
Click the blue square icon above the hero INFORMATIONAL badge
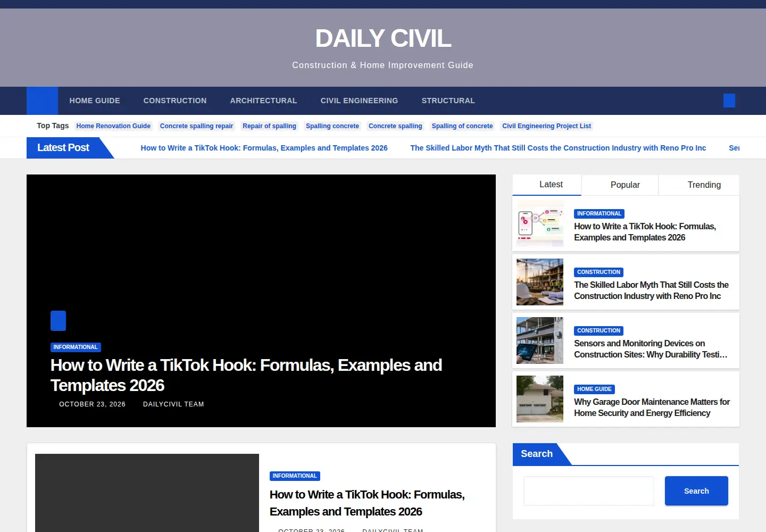tap(58, 321)
